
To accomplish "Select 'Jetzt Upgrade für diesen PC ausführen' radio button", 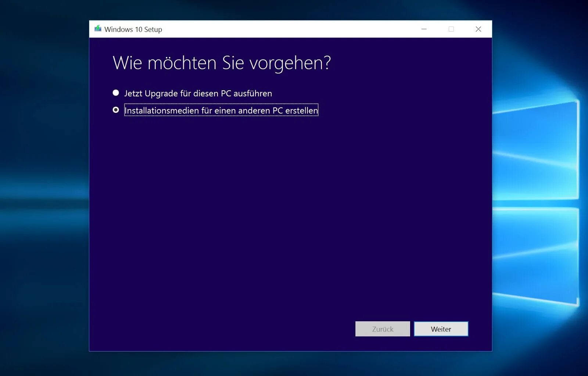I will [x=116, y=93].
